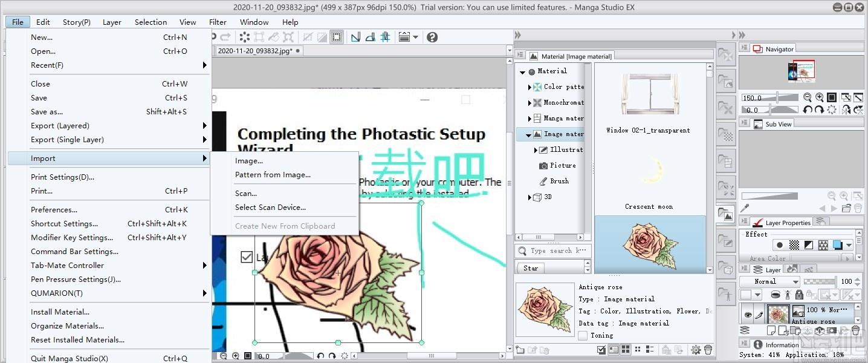Toggle the checkbox on the canvas image
This screenshot has width=868, height=363.
tap(246, 257)
